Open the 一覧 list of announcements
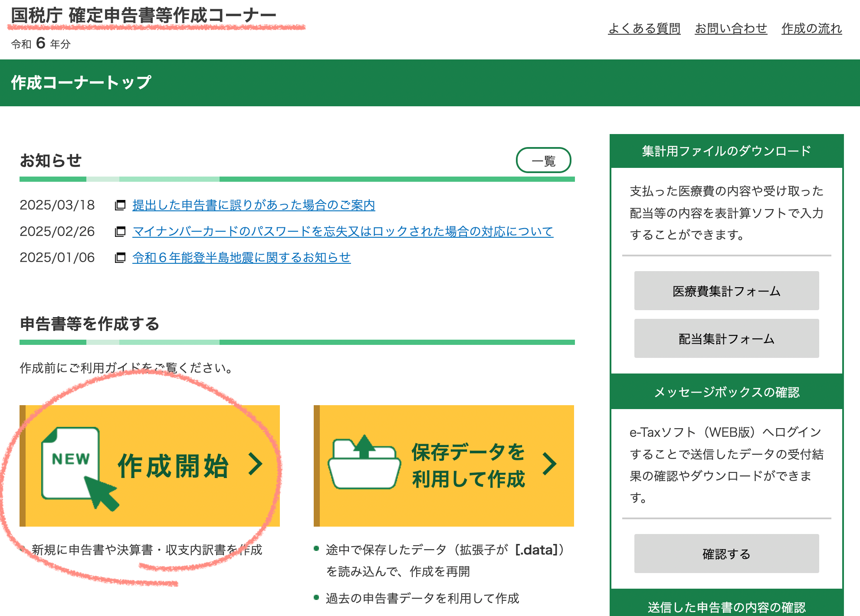The width and height of the screenshot is (860, 616). pos(543,160)
